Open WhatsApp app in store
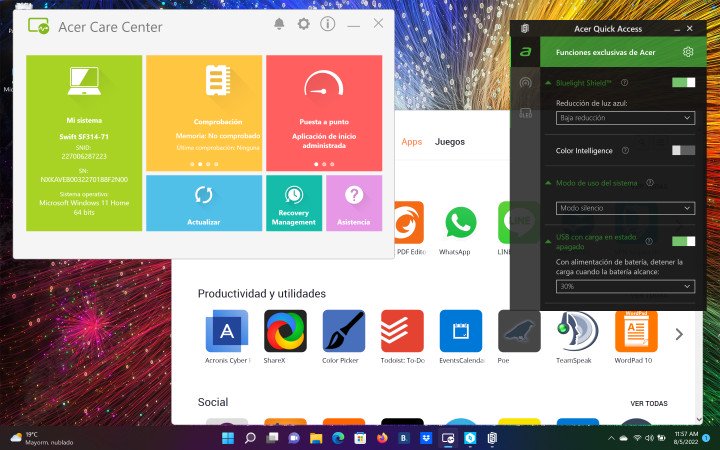Screen dimensions: 720x450 pos(461,223)
